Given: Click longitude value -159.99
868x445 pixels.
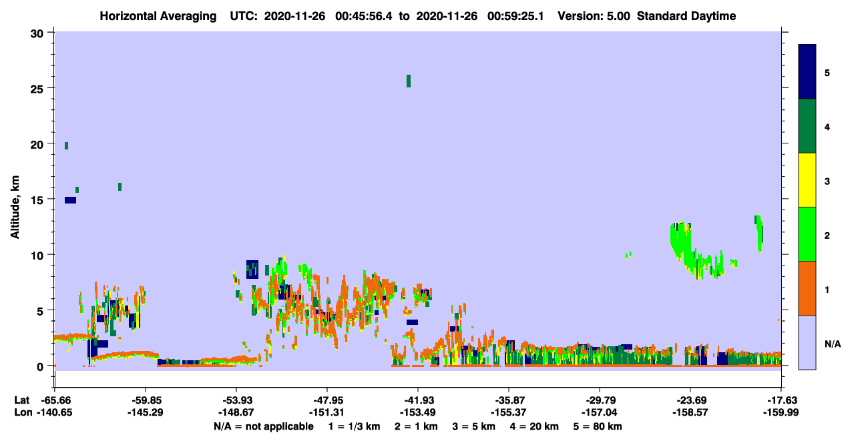Looking at the screenshot, I should [x=781, y=412].
